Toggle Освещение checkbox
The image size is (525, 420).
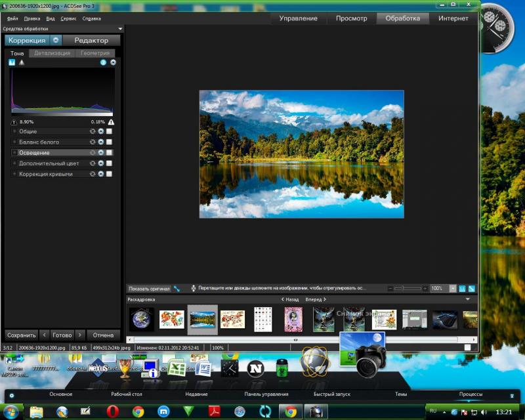[x=109, y=153]
